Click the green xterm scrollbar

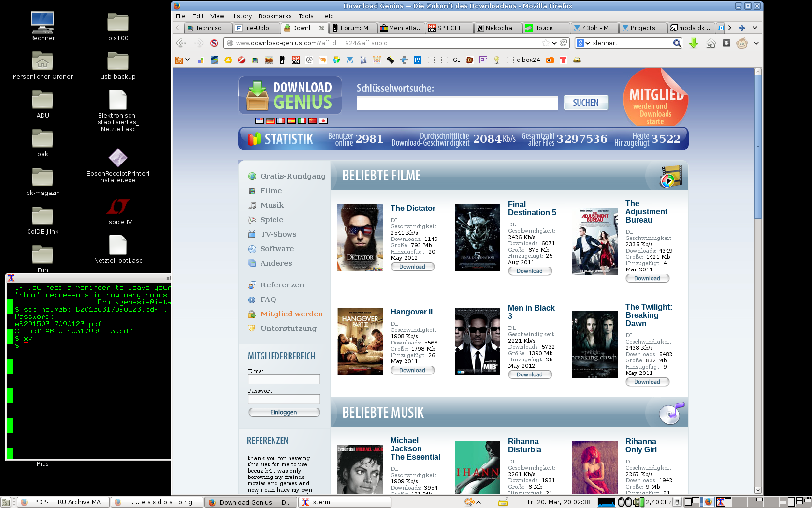tap(10, 371)
